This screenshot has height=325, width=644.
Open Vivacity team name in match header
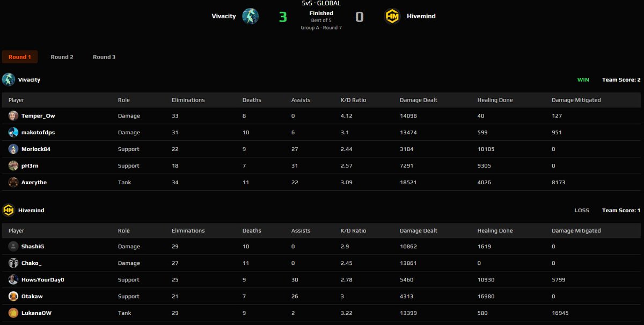point(224,16)
